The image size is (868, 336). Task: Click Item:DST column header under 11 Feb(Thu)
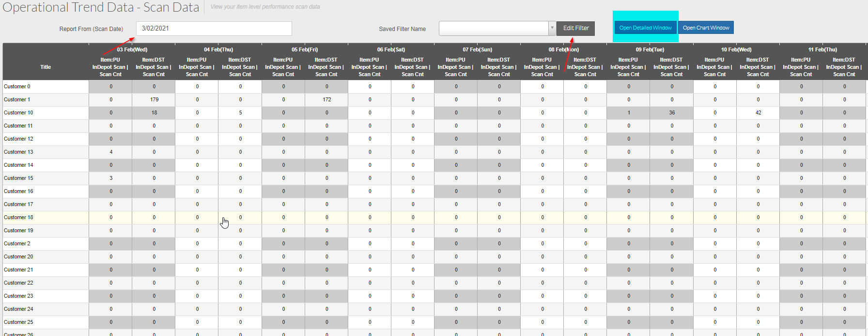(844, 67)
